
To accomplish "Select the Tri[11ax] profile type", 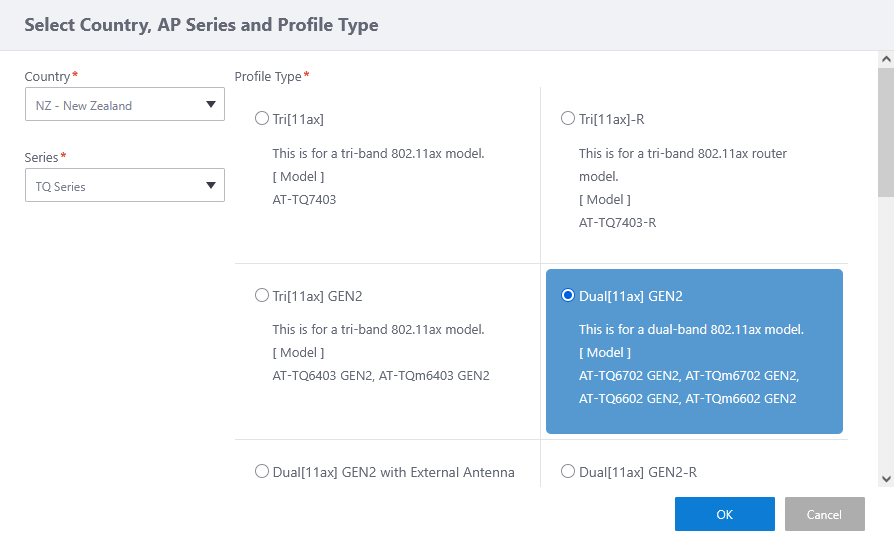I will [x=262, y=119].
